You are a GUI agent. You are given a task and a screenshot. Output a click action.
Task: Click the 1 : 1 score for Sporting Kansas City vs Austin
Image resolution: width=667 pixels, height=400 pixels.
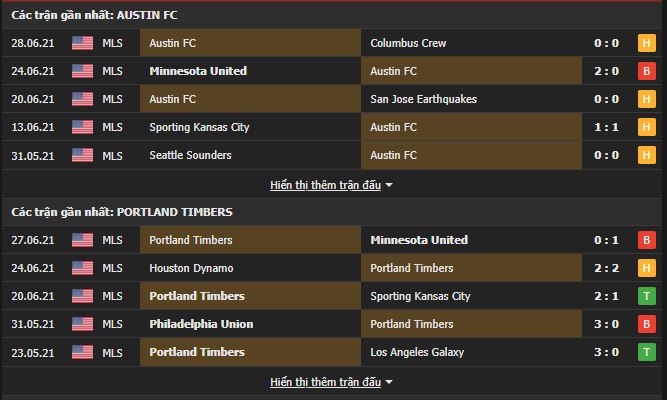click(x=606, y=127)
